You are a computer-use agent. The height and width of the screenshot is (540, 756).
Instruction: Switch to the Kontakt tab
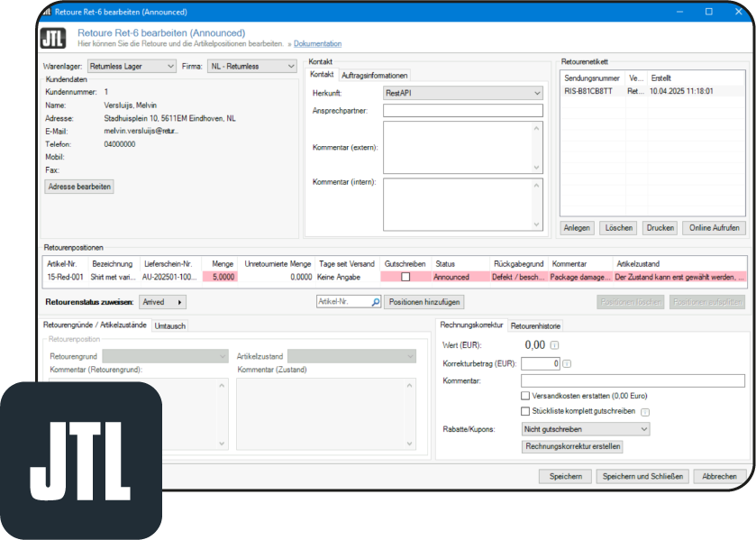pyautogui.click(x=322, y=74)
